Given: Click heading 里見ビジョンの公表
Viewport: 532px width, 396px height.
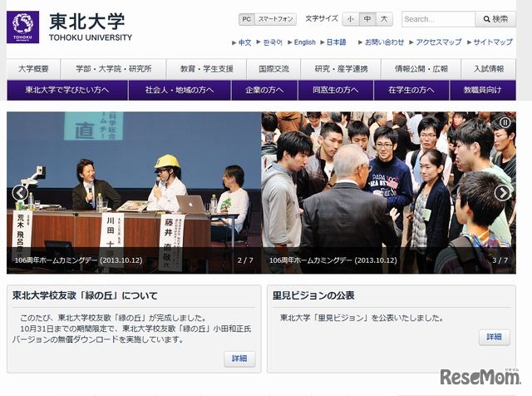Looking at the screenshot, I should (x=313, y=295).
